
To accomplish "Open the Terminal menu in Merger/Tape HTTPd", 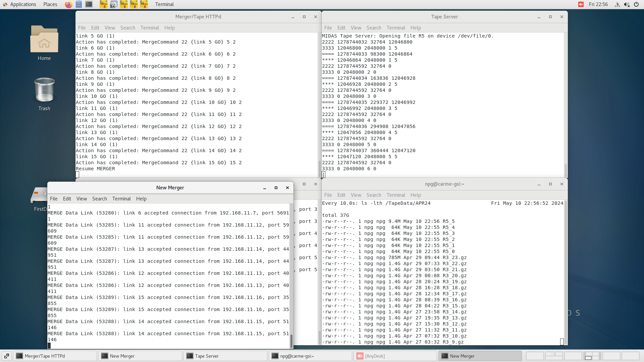I will point(150,28).
